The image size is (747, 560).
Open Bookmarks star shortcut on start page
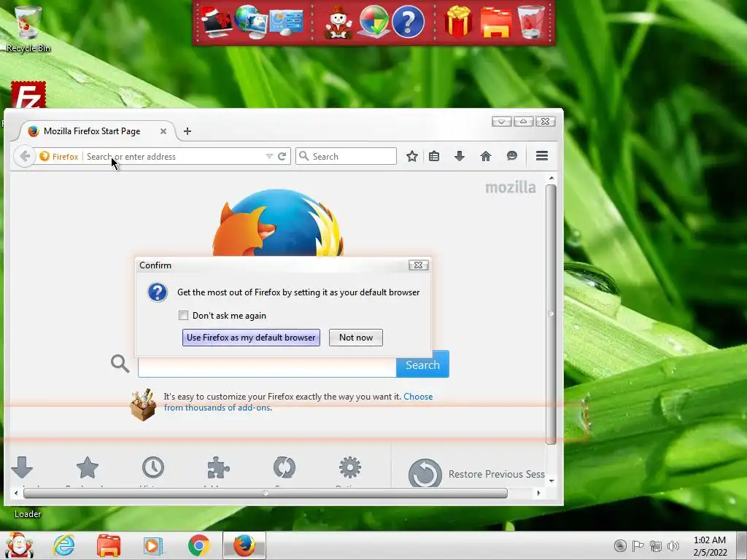(x=88, y=468)
